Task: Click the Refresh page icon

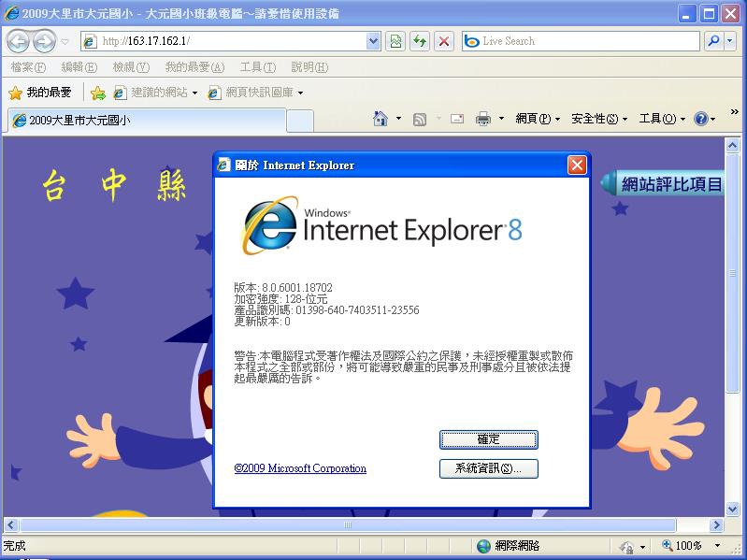Action: [420, 41]
